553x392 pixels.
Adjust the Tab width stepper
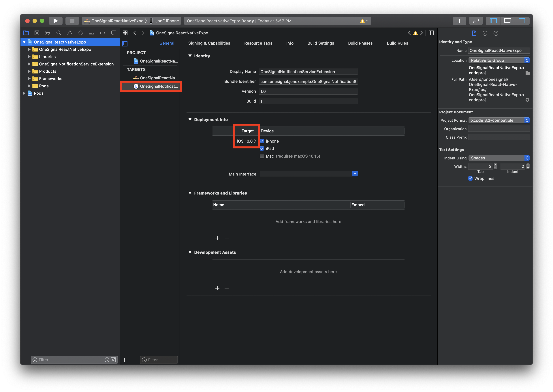point(495,166)
